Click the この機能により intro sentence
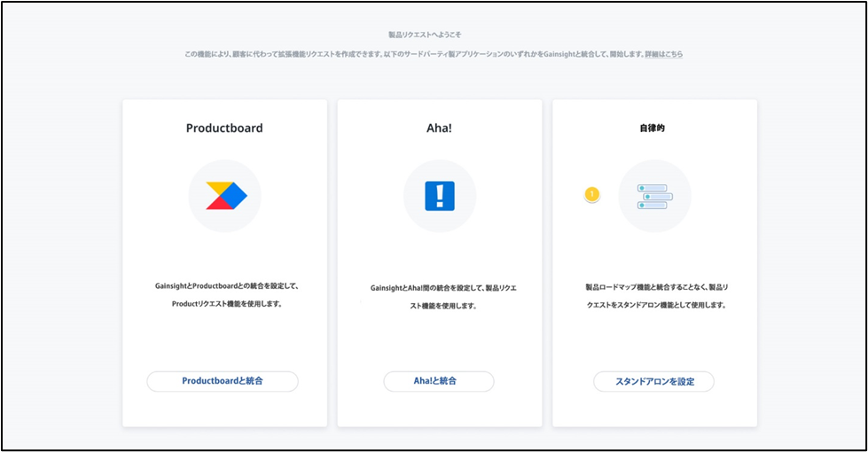This screenshot has height=452, width=868. click(414, 54)
